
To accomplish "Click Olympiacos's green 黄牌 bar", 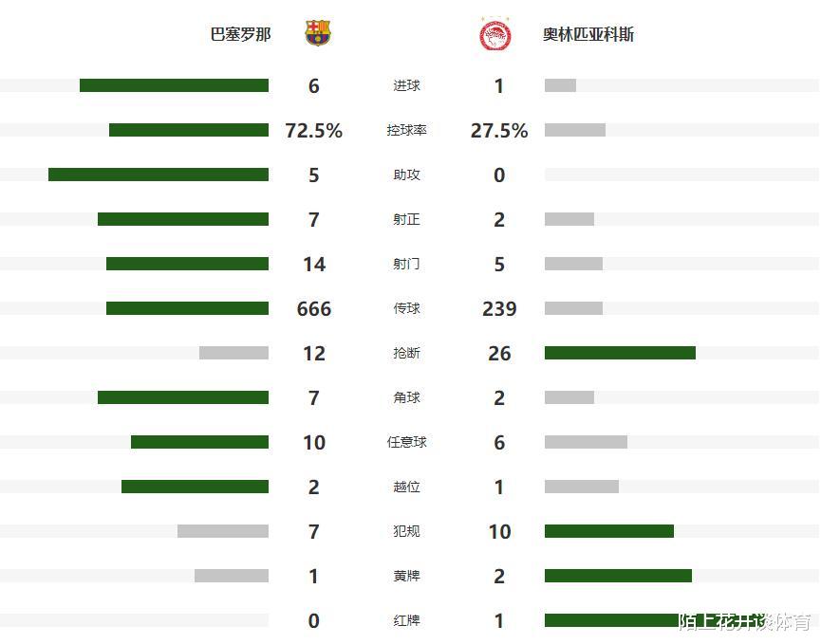I will (618, 576).
